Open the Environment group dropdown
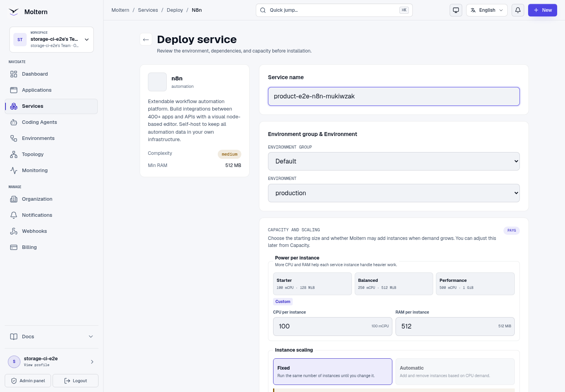Viewport: 565px width, 392px height. 394,162
